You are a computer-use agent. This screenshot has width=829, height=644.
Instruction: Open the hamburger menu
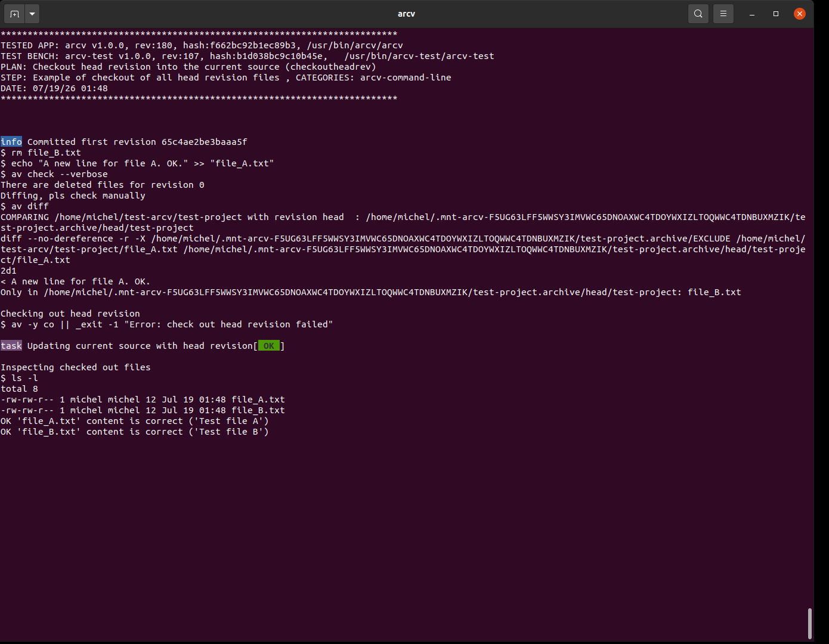coord(723,14)
